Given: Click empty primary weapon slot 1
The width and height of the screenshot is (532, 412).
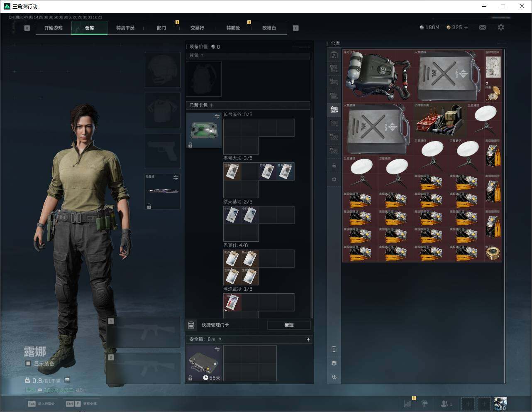Looking at the screenshot, I should (x=144, y=332).
